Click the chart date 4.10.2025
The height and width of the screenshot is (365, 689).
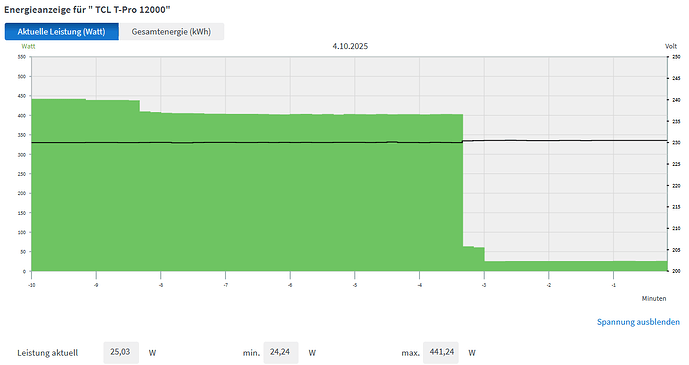coord(350,46)
